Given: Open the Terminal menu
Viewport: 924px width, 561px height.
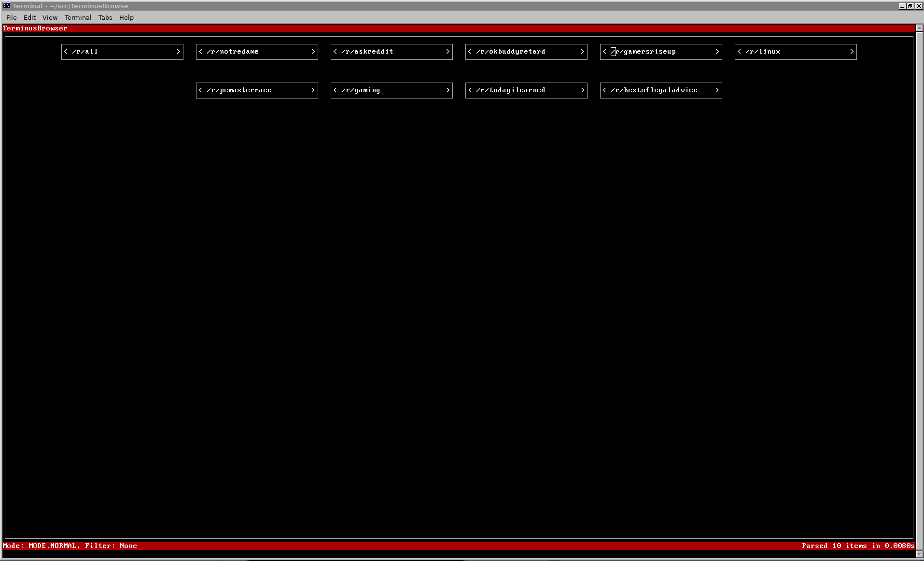Looking at the screenshot, I should pyautogui.click(x=78, y=17).
